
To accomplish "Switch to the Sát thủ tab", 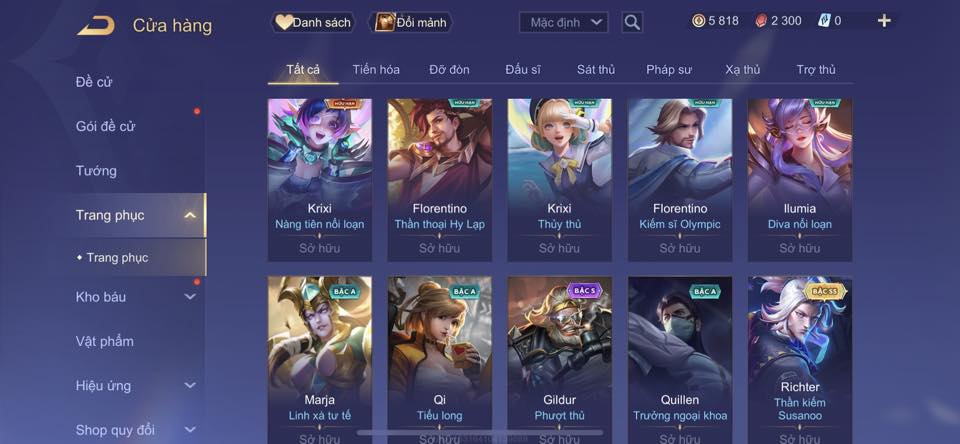I will 596,70.
